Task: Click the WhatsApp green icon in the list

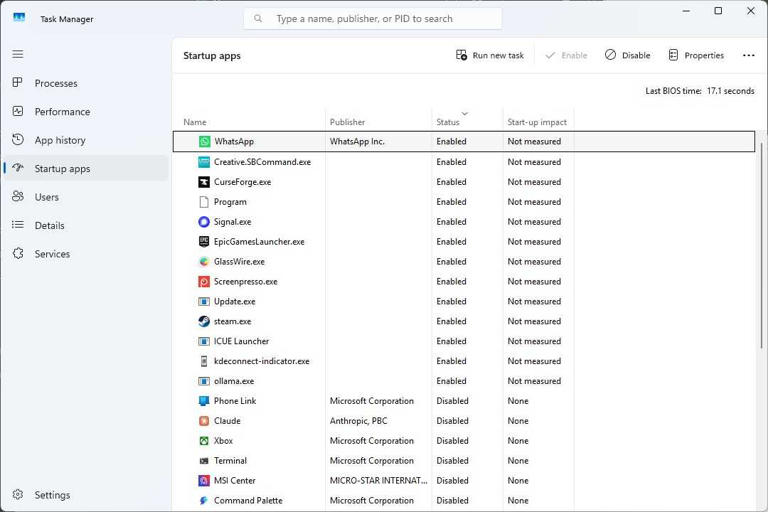Action: [204, 142]
